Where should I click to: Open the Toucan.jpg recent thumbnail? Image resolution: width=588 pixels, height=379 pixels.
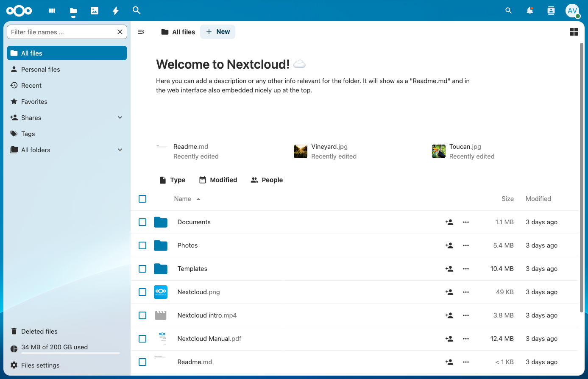coord(439,151)
